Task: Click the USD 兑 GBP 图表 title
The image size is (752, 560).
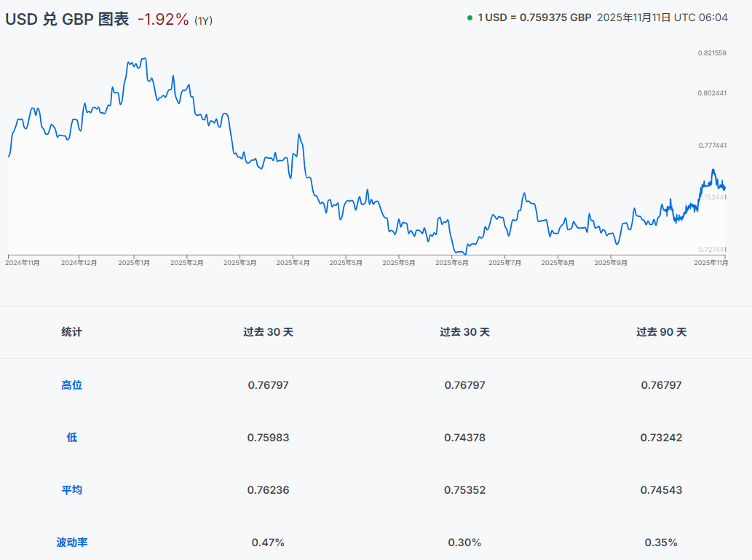Action: point(67,19)
